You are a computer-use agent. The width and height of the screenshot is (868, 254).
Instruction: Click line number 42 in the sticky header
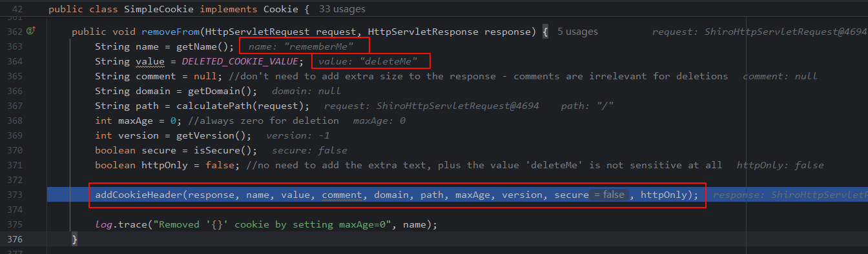tap(17, 10)
